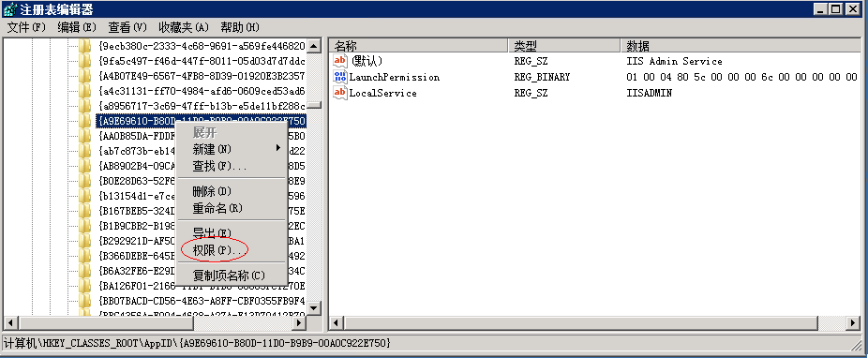The image size is (868, 358).
Task: Open the 编辑(E) menu
Action: coord(77,27)
